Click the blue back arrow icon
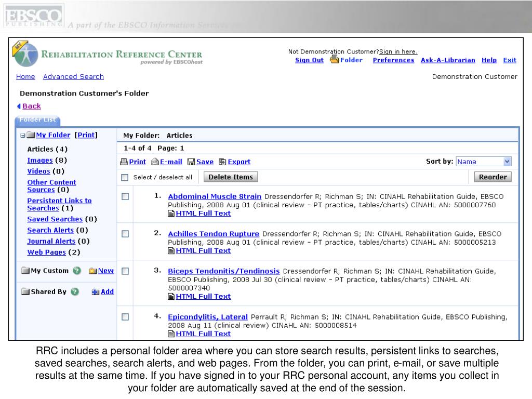532x399 pixels. point(19,106)
